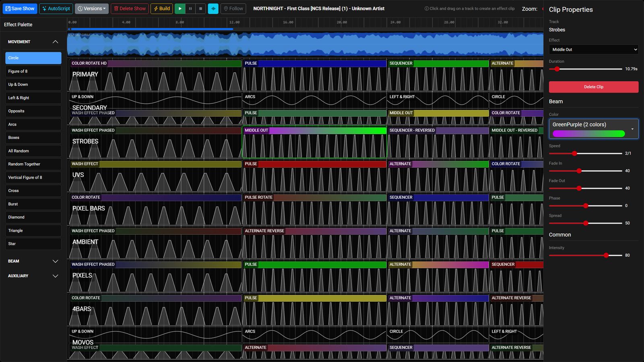Open the Versions dropdown
644x362 pixels.
[92, 8]
